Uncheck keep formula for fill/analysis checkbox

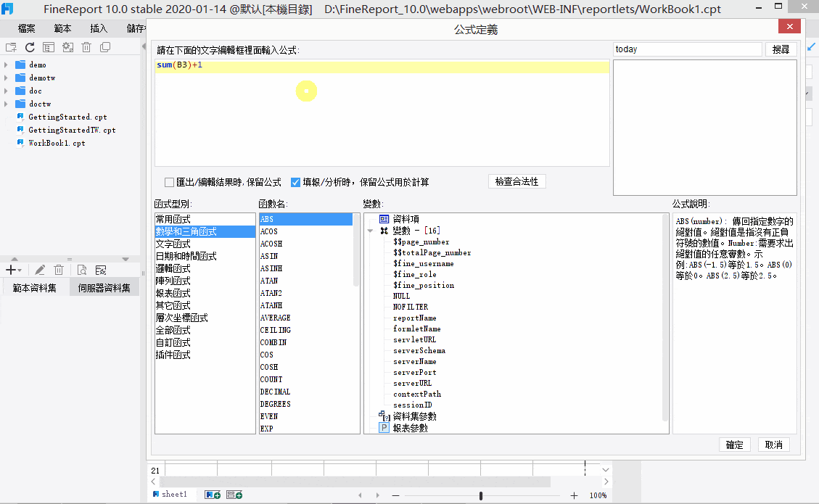coord(296,182)
